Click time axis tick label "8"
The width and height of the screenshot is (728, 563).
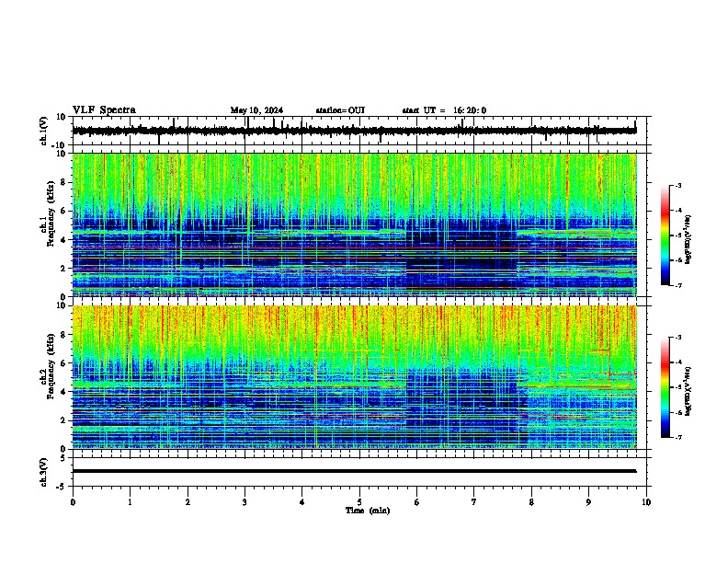click(x=531, y=502)
